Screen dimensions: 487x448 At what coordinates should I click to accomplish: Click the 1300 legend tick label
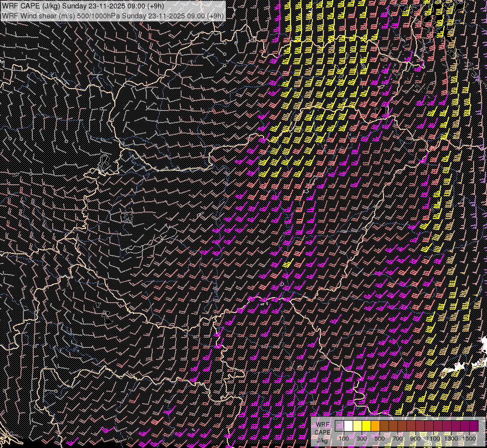pos(451,438)
